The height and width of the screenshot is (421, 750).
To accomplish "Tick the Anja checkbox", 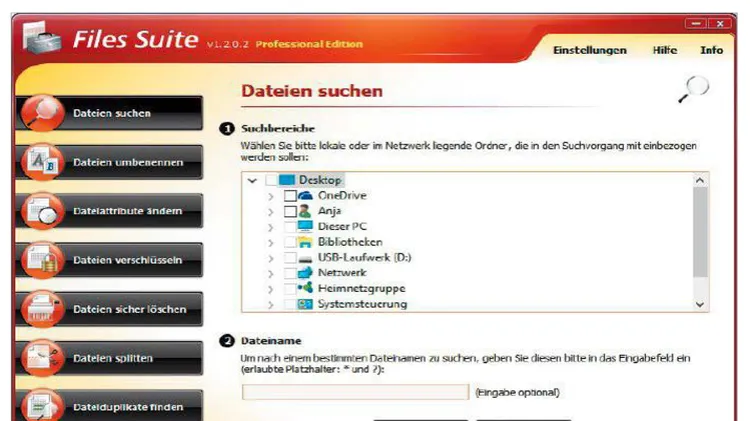I will pyautogui.click(x=290, y=211).
